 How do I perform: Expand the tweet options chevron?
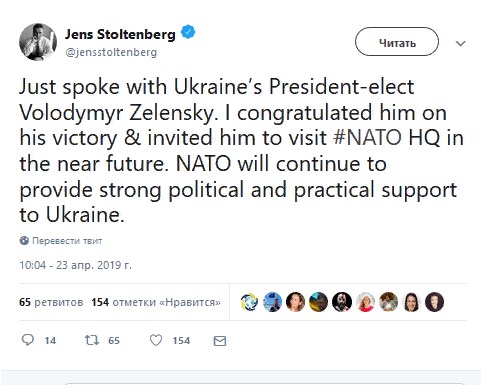[460, 43]
